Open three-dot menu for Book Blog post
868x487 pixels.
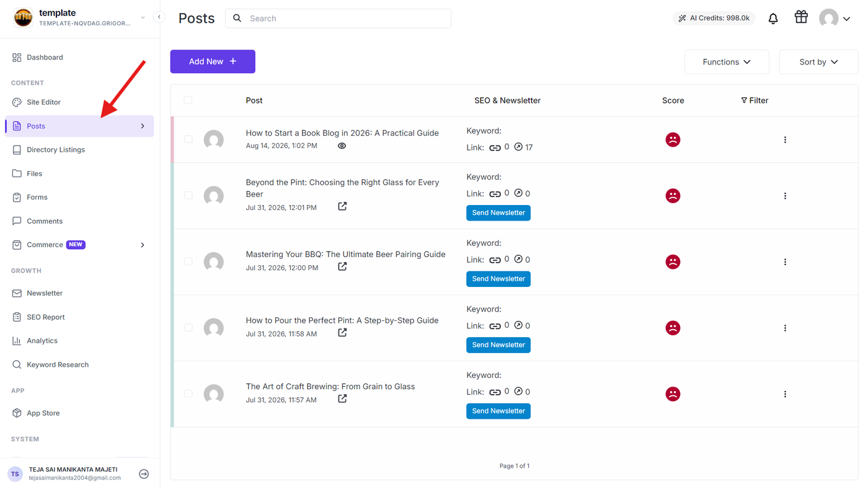point(785,140)
